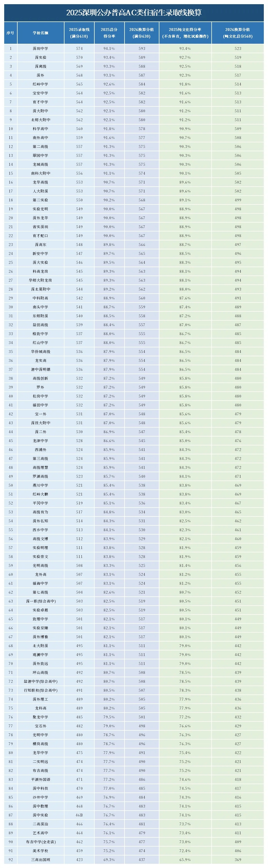Click the 序号 column header

pyautogui.click(x=10, y=33)
